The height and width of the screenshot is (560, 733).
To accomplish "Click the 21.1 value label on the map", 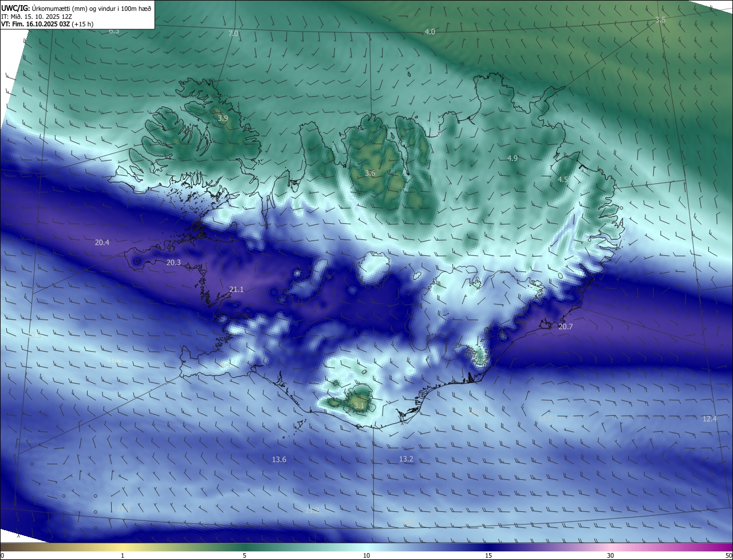I will (x=237, y=290).
